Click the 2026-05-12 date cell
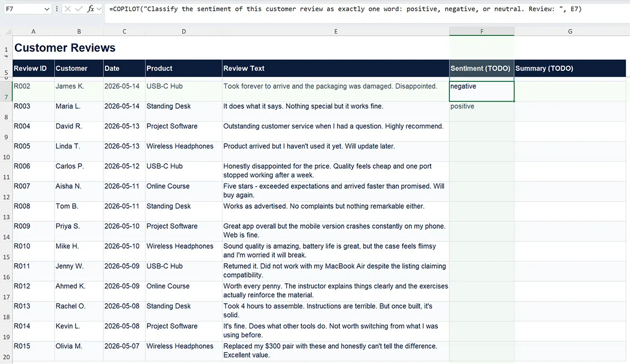Screen dimensions: 630x364 (124, 172)
